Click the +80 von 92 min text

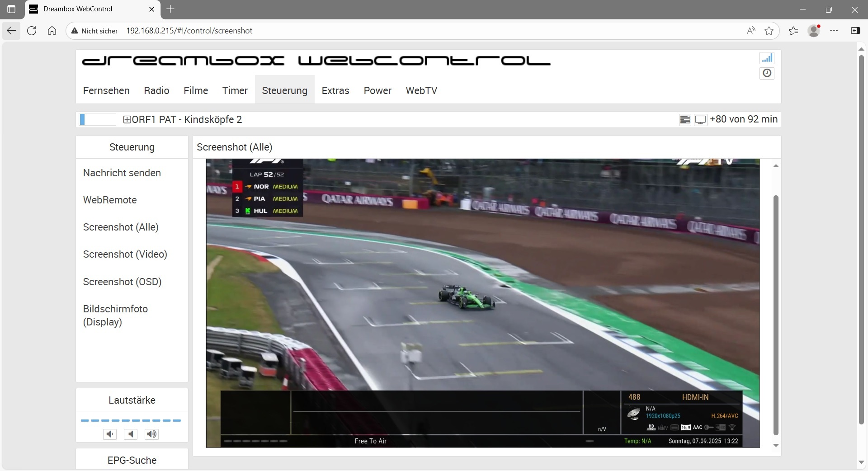pos(744,119)
